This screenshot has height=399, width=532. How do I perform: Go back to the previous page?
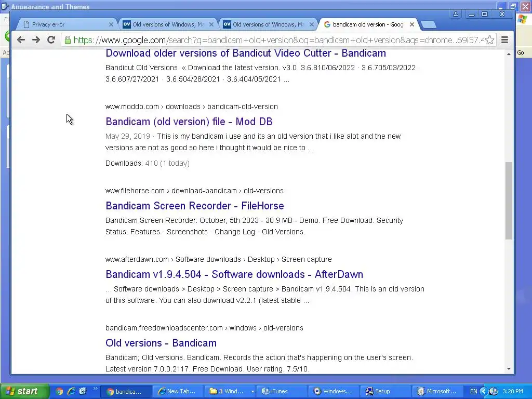(21, 39)
